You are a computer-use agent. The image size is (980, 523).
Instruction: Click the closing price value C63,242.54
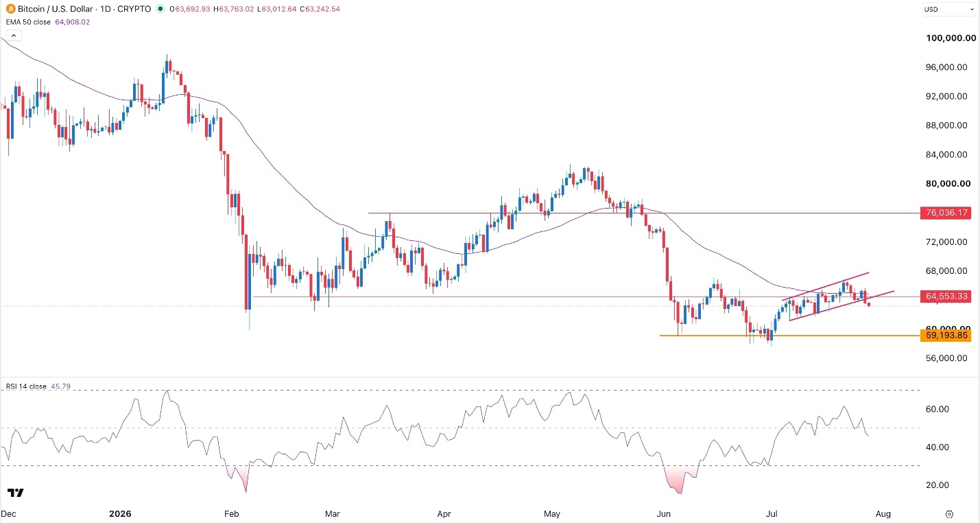tap(315, 9)
